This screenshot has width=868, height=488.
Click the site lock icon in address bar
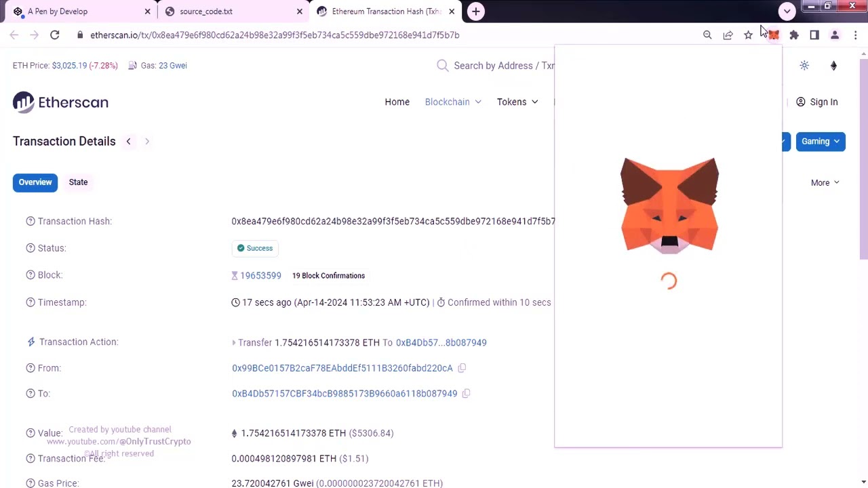(x=80, y=35)
